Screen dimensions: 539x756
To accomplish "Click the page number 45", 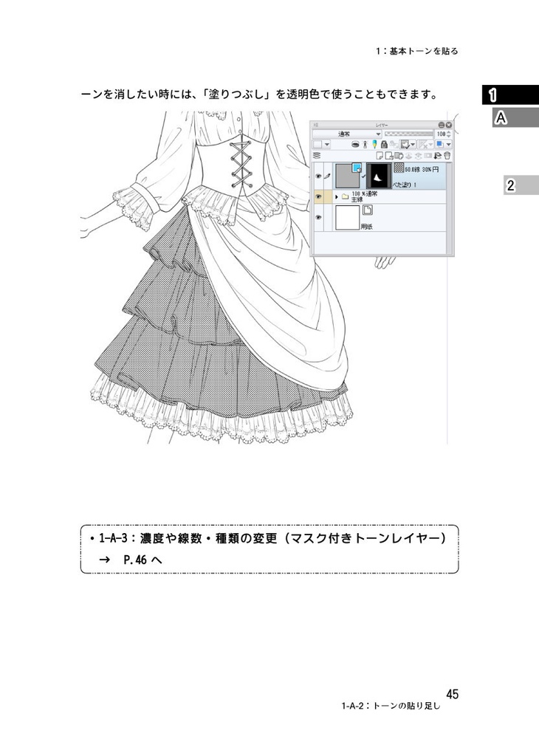I will coord(452,694).
